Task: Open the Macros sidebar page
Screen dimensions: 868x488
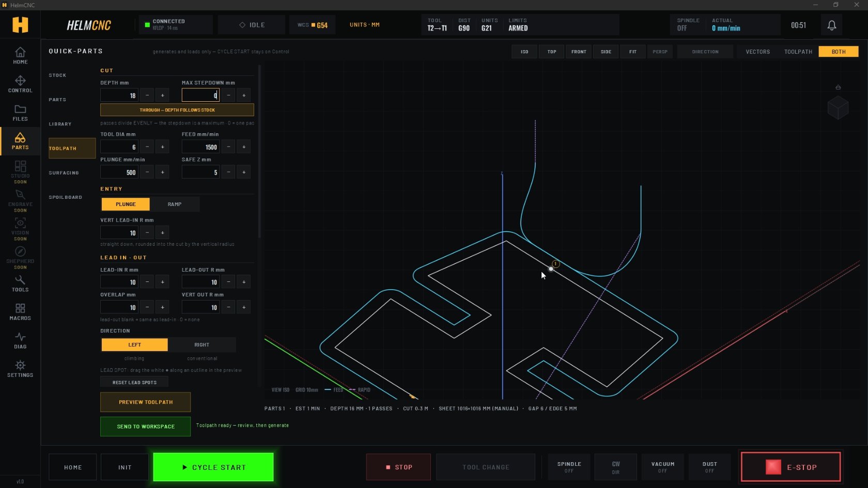Action: tap(20, 312)
